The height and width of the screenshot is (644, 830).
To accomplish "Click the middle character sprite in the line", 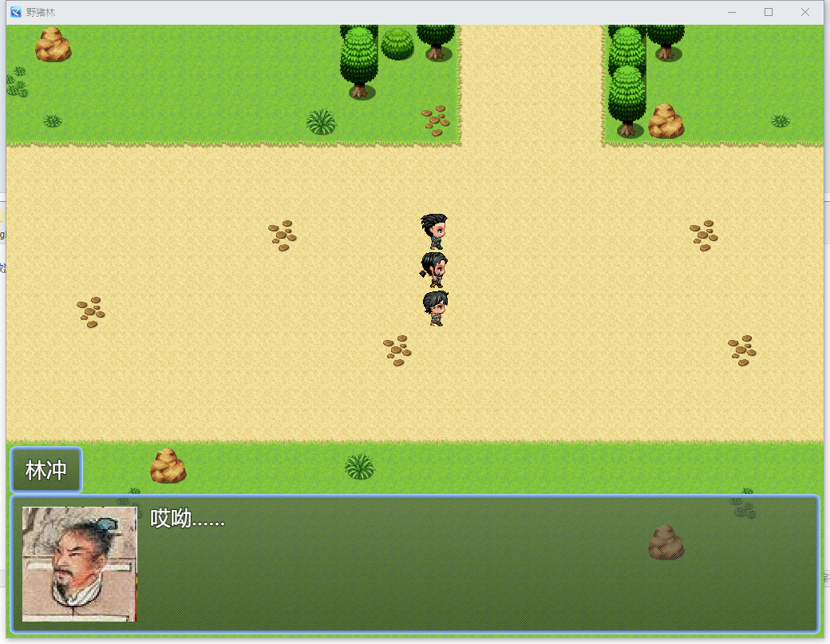I will (434, 270).
